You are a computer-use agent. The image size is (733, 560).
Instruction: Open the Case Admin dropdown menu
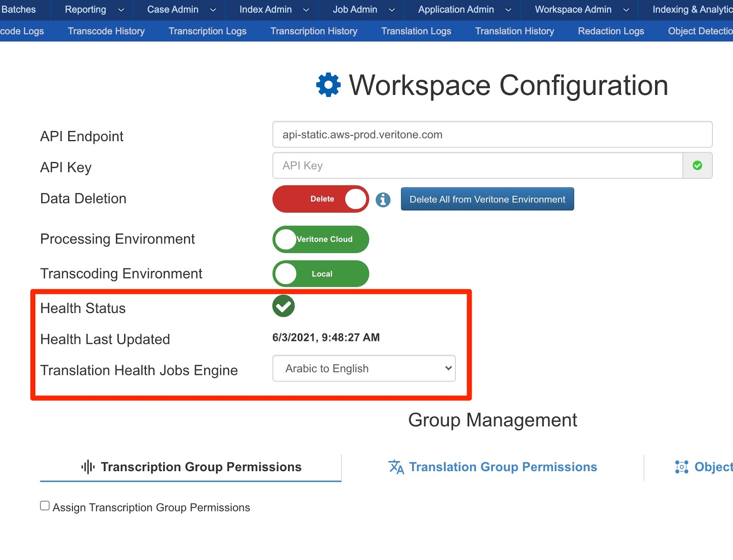coord(181,10)
